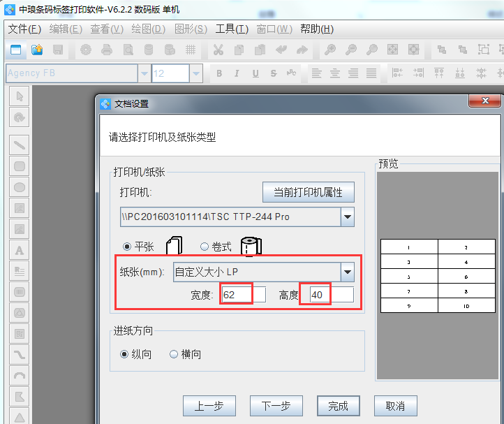
Task: Select the rounded rectangle tool
Action: point(20,166)
